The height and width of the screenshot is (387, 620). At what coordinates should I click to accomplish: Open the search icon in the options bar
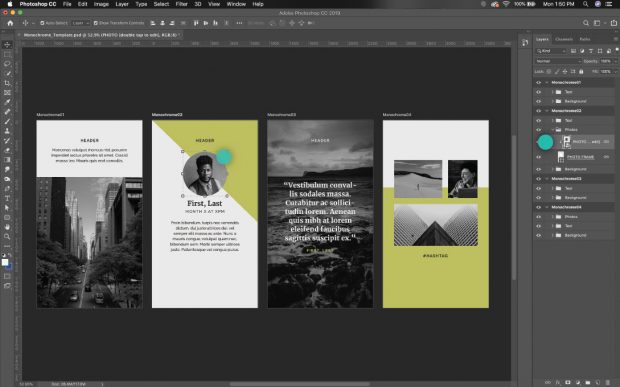pyautogui.click(x=586, y=23)
